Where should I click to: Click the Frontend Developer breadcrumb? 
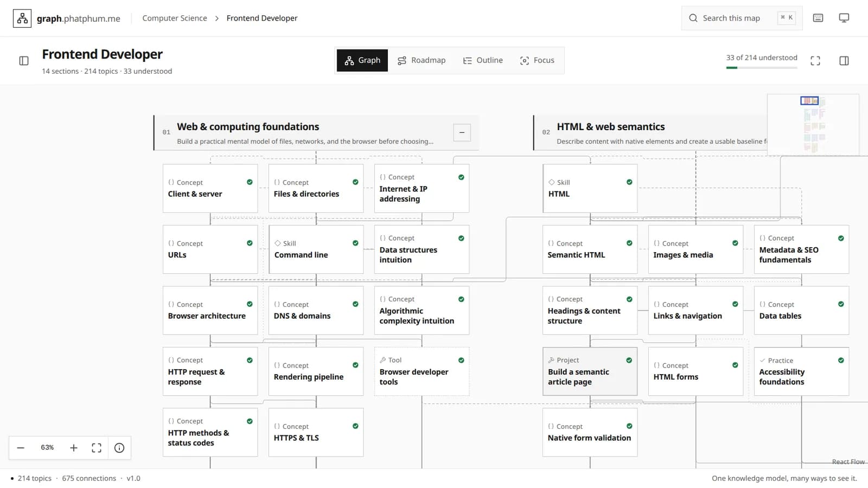262,18
